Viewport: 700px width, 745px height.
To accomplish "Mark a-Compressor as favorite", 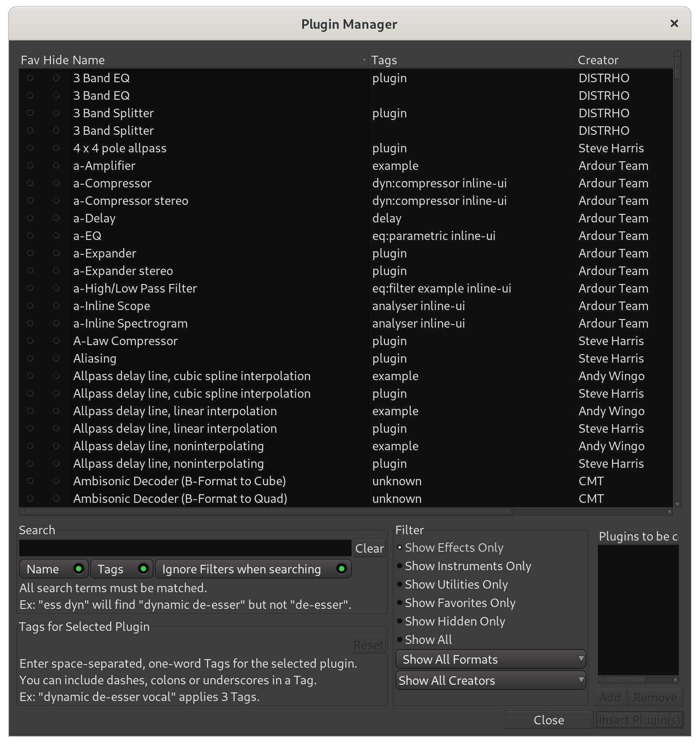I will [x=30, y=183].
